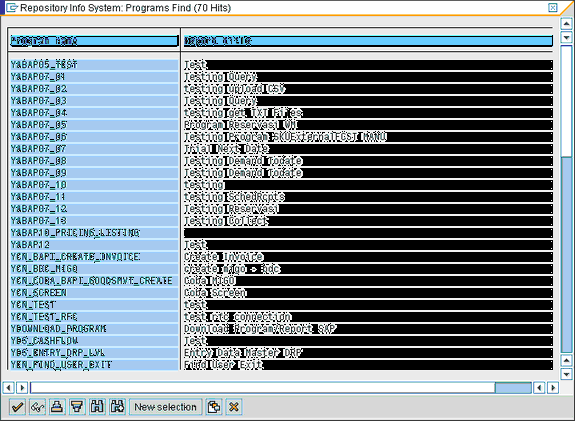This screenshot has width=575, height=421.
Task: Click the leftmost left arrow of horizontal scrollbar
Action: [x=8, y=387]
